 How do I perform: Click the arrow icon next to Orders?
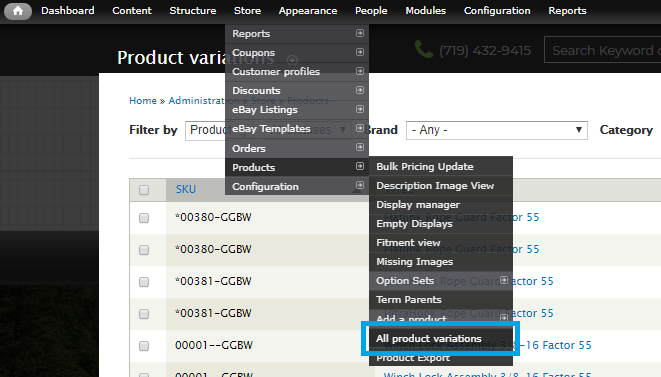(360, 147)
